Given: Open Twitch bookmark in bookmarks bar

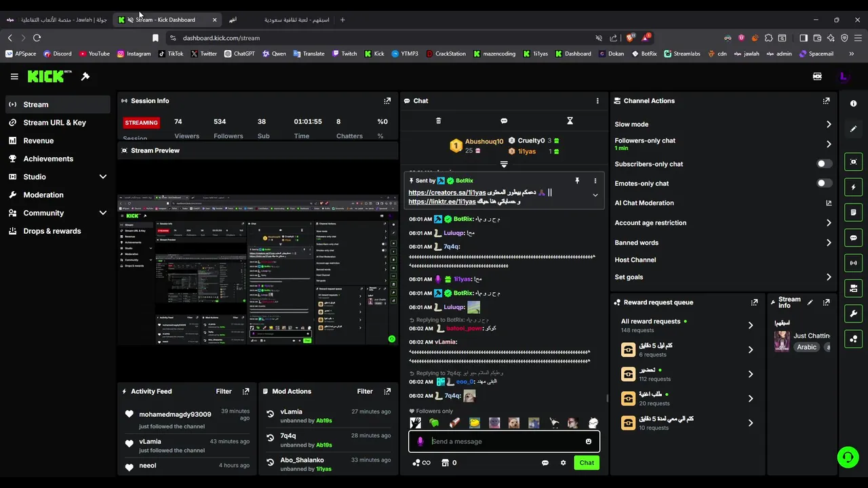Looking at the screenshot, I should [x=344, y=54].
